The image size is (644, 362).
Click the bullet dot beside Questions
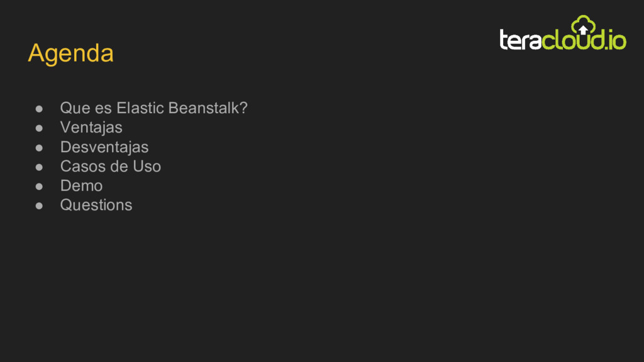coord(39,206)
